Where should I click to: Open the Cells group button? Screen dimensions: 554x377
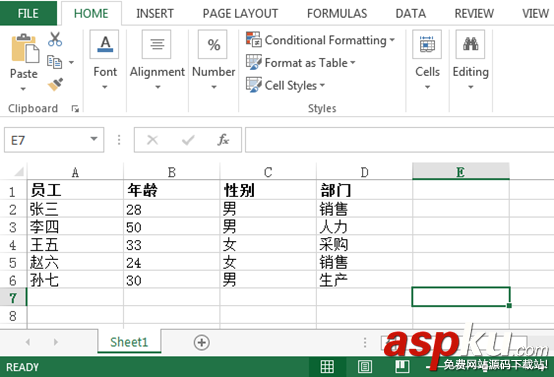coord(427,44)
